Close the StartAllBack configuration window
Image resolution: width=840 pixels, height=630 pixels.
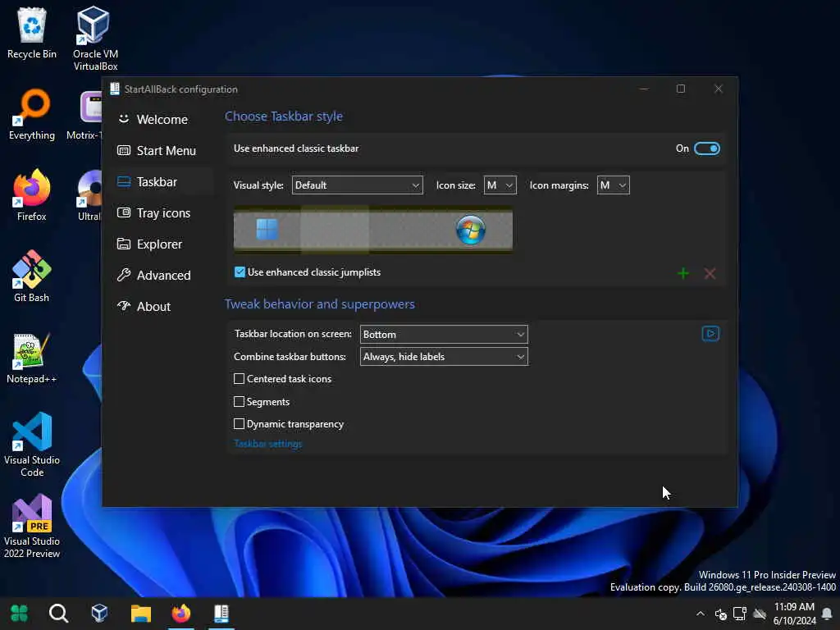click(x=719, y=89)
